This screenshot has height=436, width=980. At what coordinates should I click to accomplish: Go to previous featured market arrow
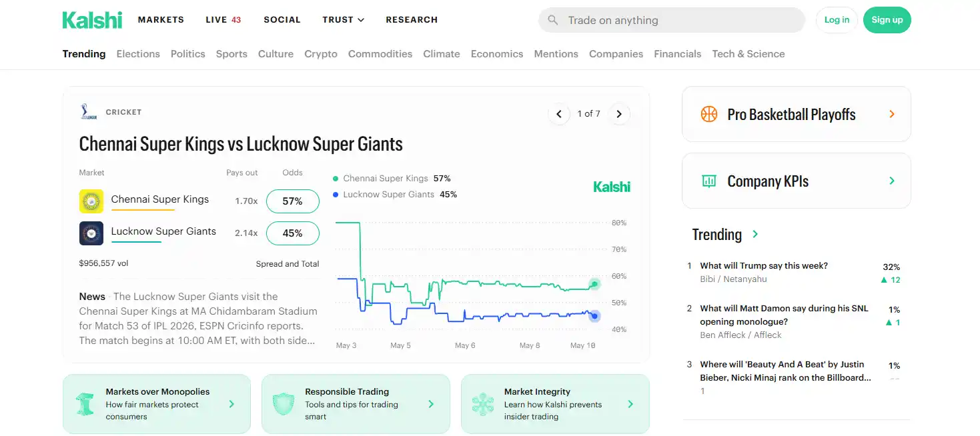pos(559,114)
